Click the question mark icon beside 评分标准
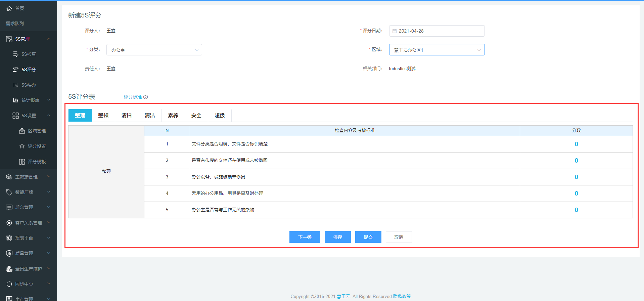Image resolution: width=644 pixels, height=301 pixels. click(x=145, y=97)
